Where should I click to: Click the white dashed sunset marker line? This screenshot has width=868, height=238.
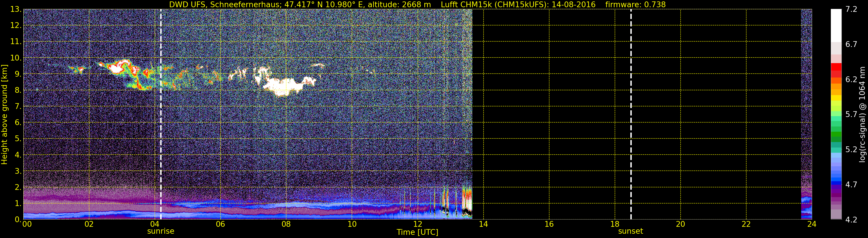pos(631,114)
